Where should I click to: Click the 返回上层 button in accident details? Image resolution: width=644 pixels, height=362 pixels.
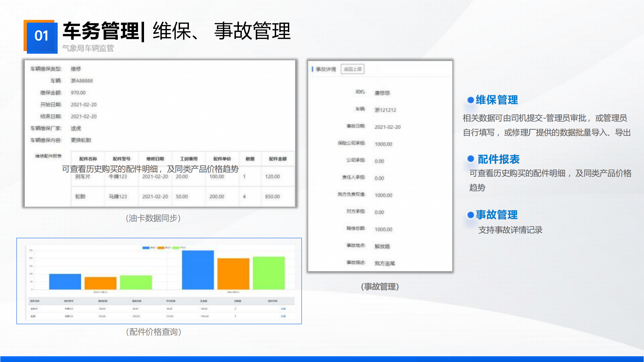(352, 69)
